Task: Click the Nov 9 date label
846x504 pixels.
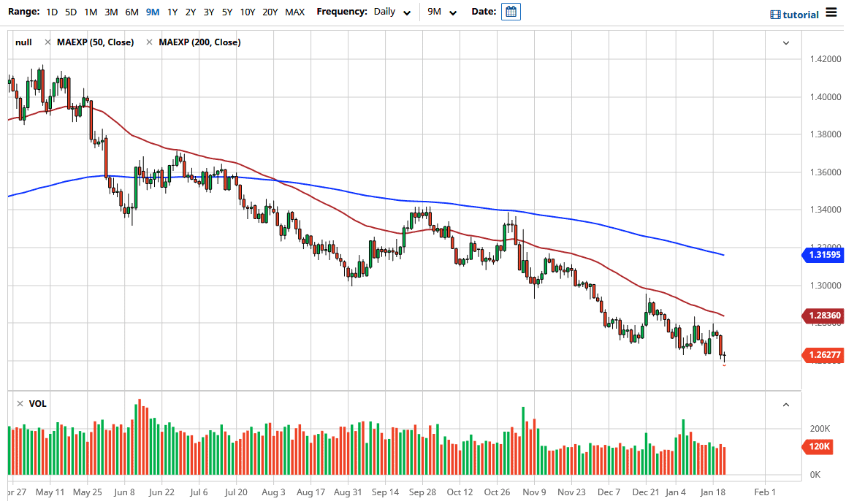Action: (534, 492)
